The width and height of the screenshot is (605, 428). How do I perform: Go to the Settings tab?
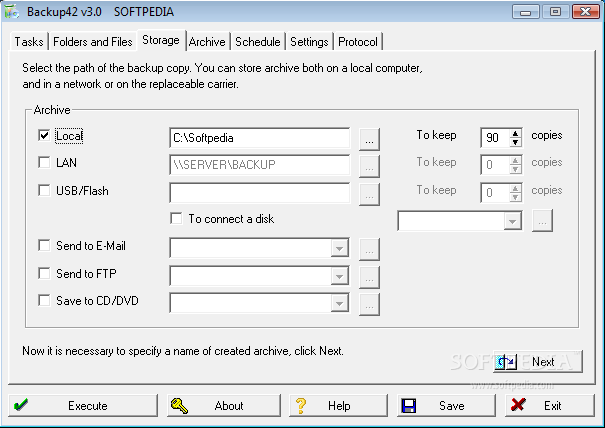click(309, 42)
